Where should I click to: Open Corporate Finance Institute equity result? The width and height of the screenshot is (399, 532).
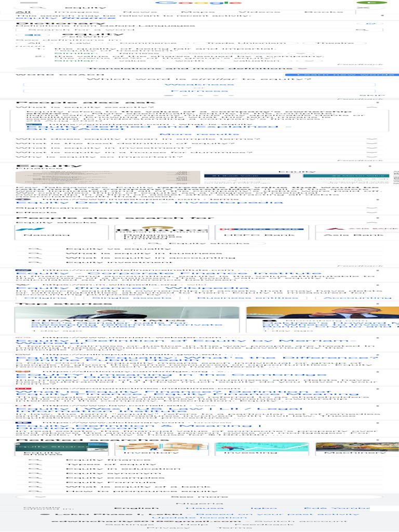tap(169, 273)
